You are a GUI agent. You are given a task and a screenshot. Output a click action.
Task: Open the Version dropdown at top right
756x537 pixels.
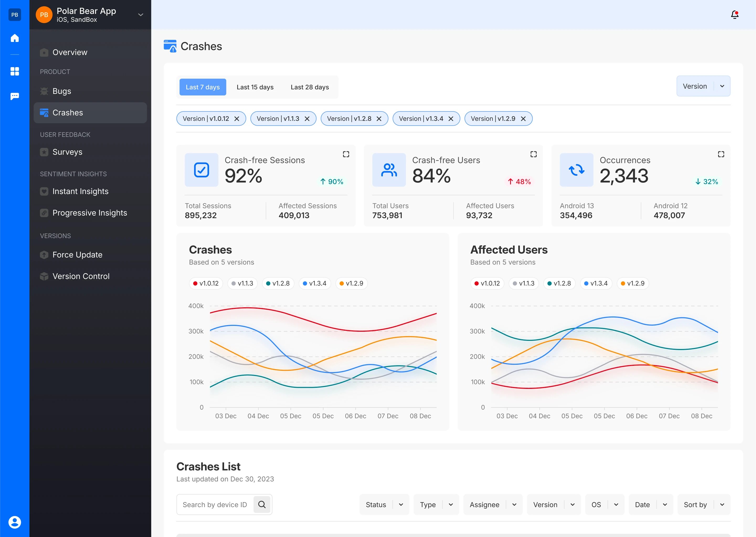[x=704, y=86]
